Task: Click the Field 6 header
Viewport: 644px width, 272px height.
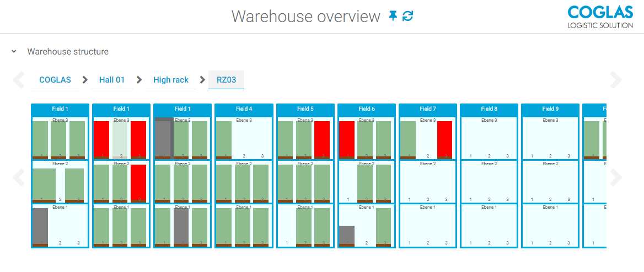Action: point(366,109)
